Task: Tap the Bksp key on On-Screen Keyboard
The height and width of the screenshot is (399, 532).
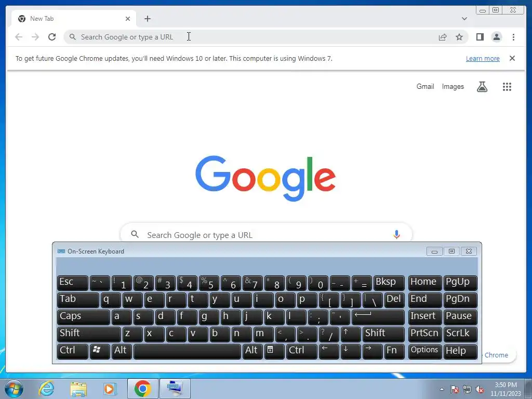Action: pos(389,283)
